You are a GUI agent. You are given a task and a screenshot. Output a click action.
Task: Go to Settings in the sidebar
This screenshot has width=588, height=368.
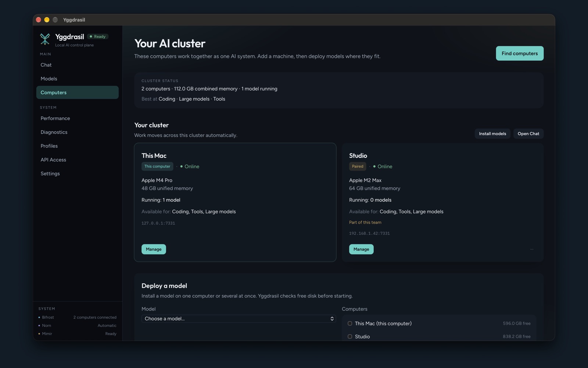77,173
